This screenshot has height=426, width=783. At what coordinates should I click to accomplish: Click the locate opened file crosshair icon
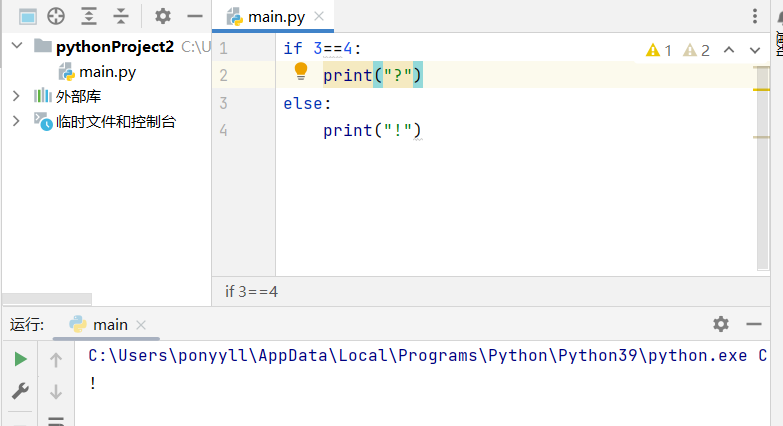pos(57,16)
